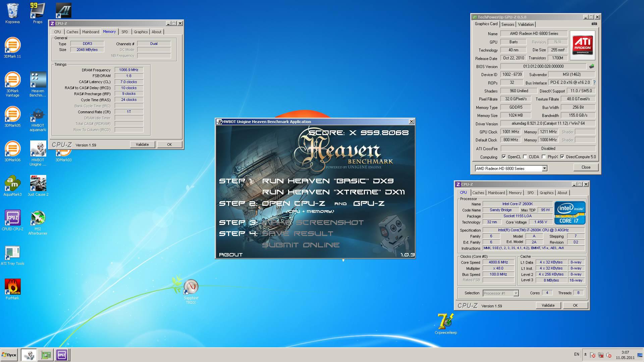The image size is (644, 362).
Task: Open the 3DMark03 desktop icon
Action: pos(63,156)
